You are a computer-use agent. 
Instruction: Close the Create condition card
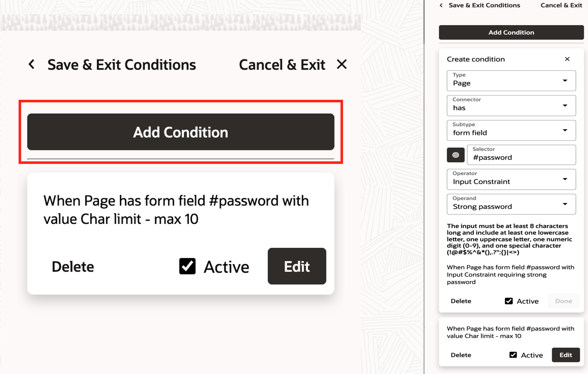[x=567, y=59]
